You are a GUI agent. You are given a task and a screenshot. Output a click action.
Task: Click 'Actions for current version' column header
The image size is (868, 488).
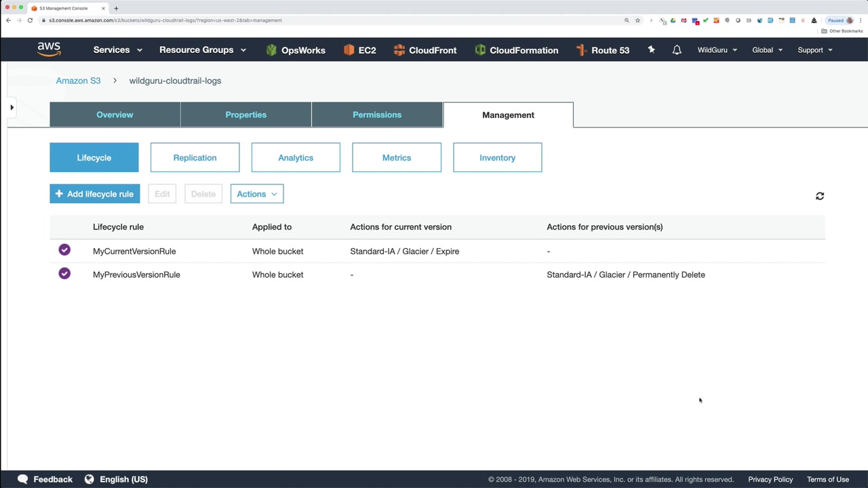401,227
